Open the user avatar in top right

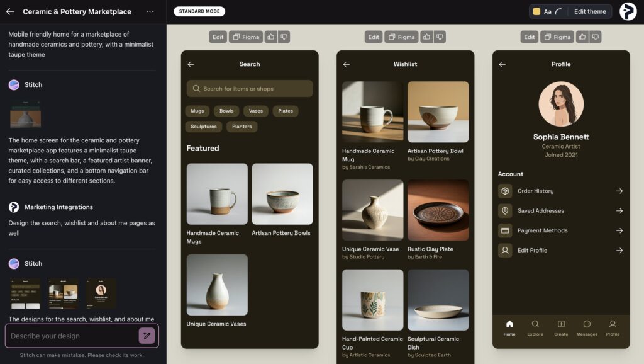click(628, 11)
